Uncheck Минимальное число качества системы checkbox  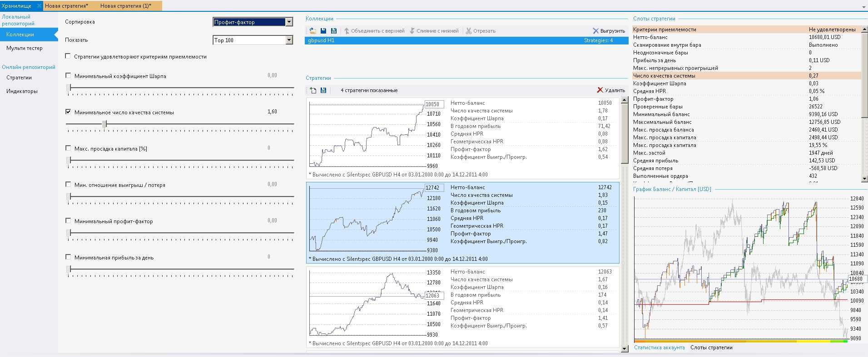point(68,112)
